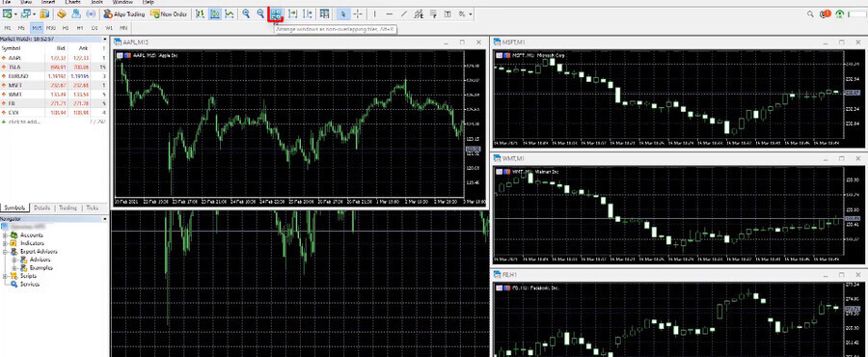Click the signals broadcast toolbar icon
The width and height of the screenshot is (868, 357).
(91, 14)
